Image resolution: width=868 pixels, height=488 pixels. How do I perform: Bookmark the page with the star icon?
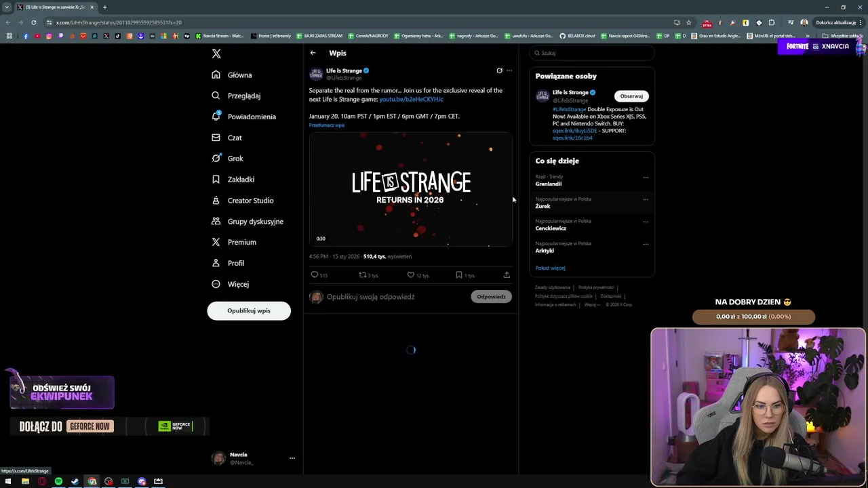(x=689, y=22)
